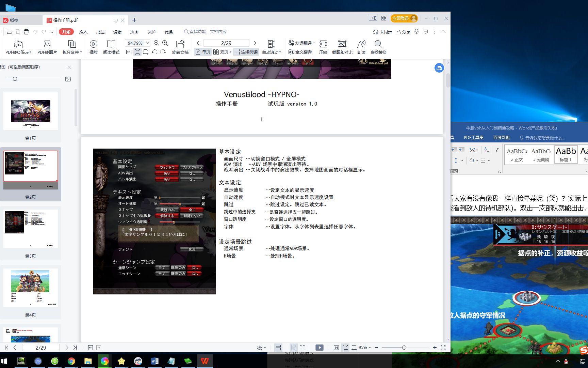
Task: Click the 分享 share button
Action: [x=403, y=32]
